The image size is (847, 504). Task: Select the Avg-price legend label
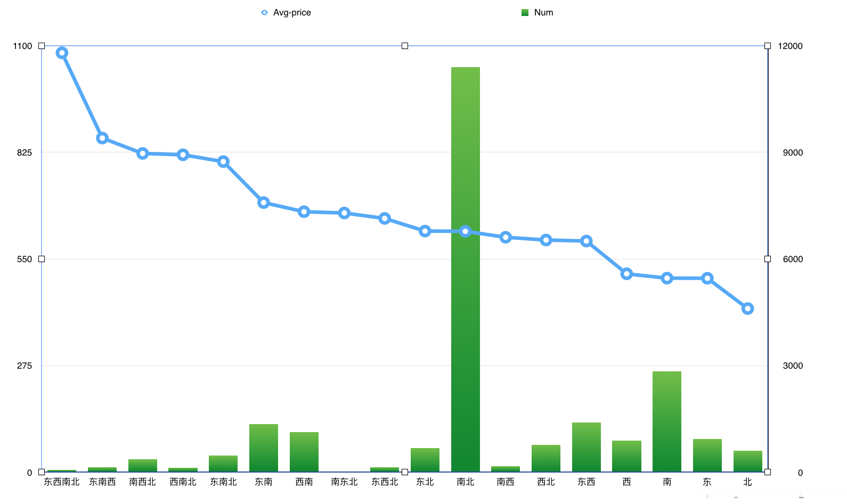tap(292, 12)
